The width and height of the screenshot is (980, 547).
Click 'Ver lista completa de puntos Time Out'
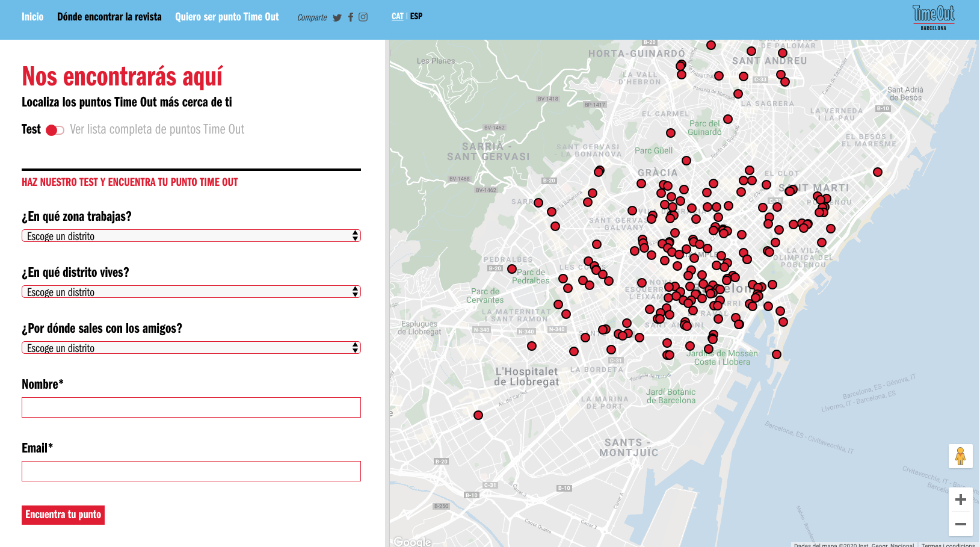tap(157, 129)
